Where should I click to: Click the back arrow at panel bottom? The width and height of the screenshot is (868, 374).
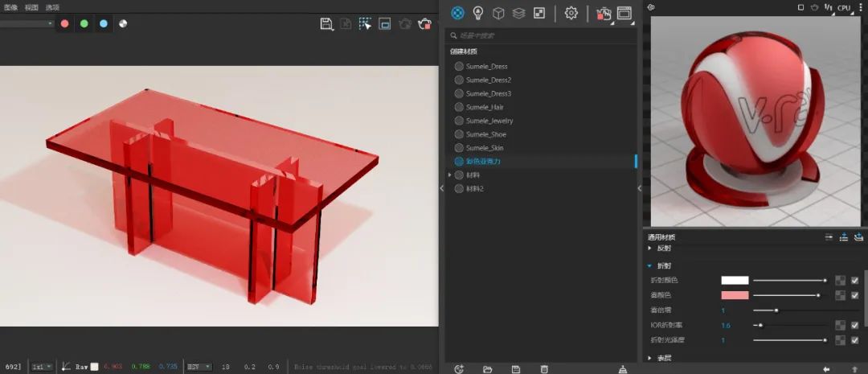[826, 369]
